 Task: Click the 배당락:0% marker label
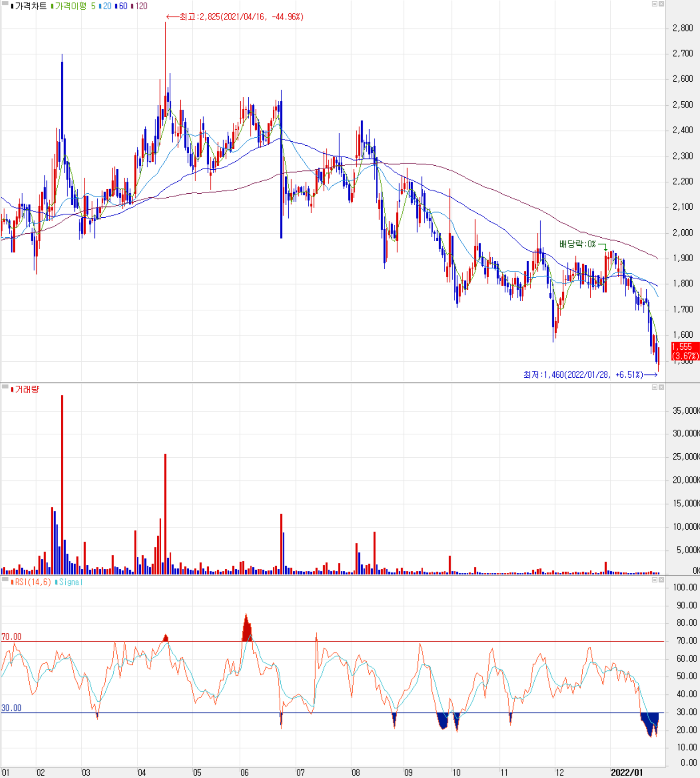pos(577,244)
